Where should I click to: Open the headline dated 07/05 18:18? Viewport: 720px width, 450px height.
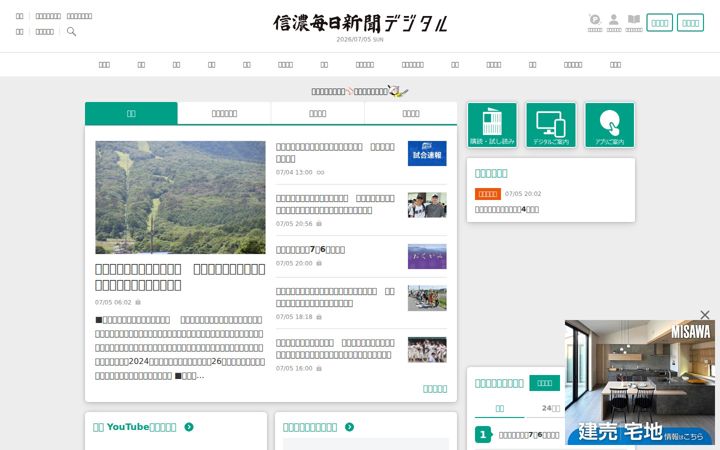click(x=335, y=297)
